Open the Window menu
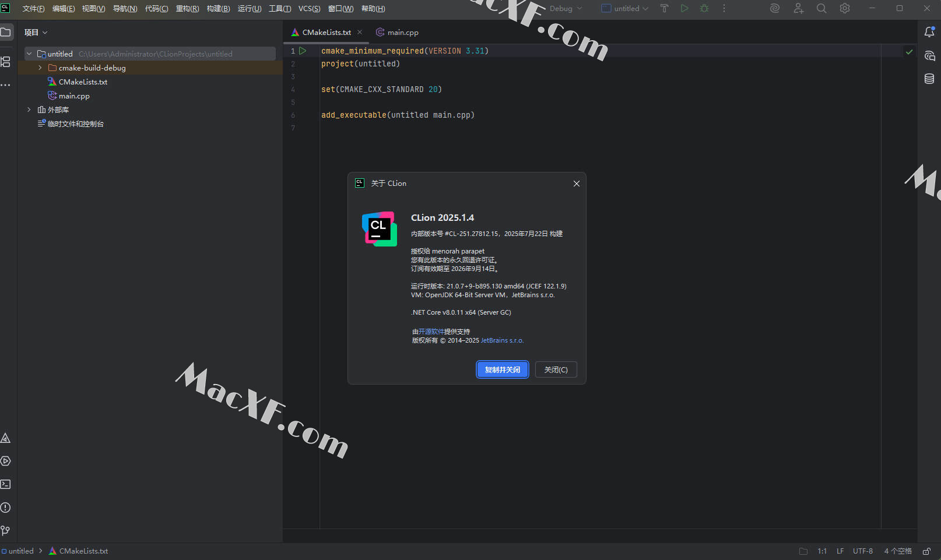The image size is (941, 560). click(x=340, y=8)
